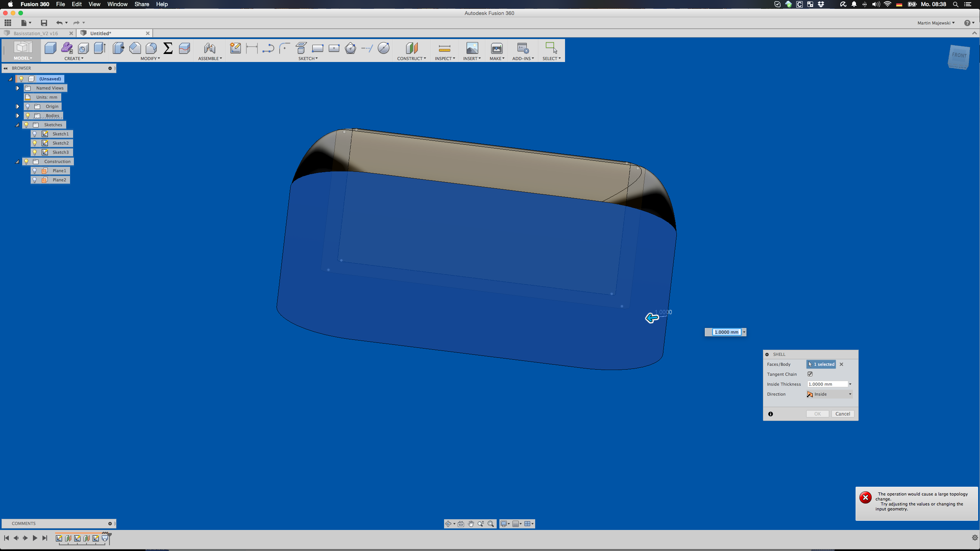980x551 pixels.
Task: Click the Inside Thickness input field
Action: tap(827, 384)
